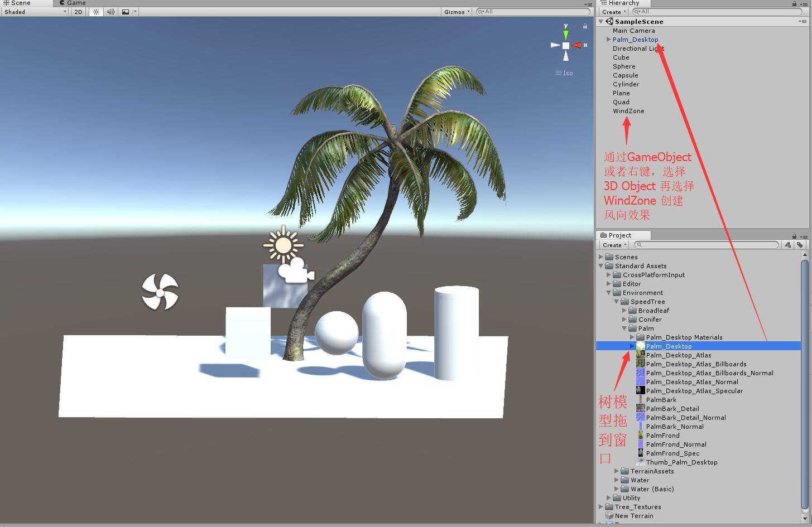Select Cylinder in the Hierarchy
This screenshot has width=812, height=527.
pos(626,84)
